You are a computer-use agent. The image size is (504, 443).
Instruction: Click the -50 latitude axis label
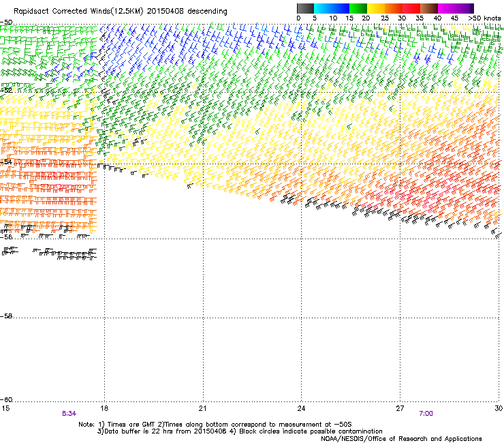tap(6, 22)
